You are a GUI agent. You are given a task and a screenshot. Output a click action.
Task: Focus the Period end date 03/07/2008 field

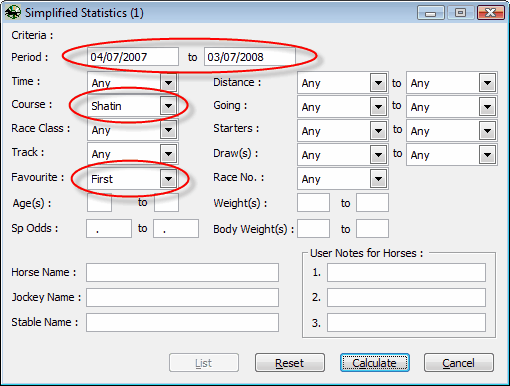click(x=250, y=57)
